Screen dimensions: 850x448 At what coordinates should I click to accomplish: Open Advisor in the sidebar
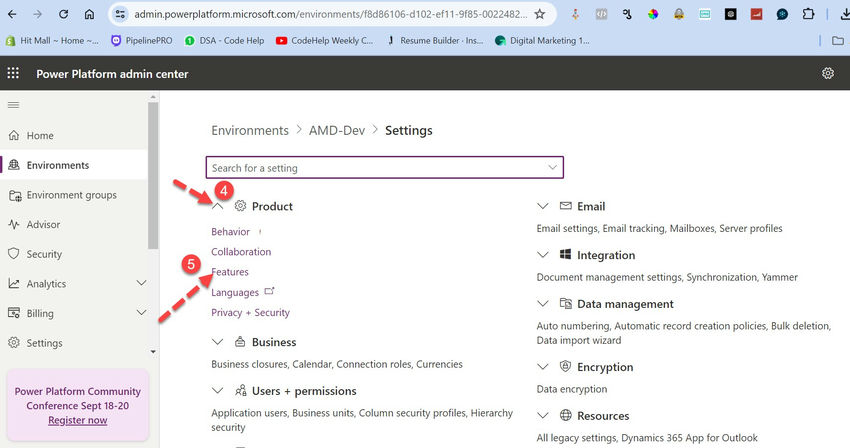click(43, 225)
